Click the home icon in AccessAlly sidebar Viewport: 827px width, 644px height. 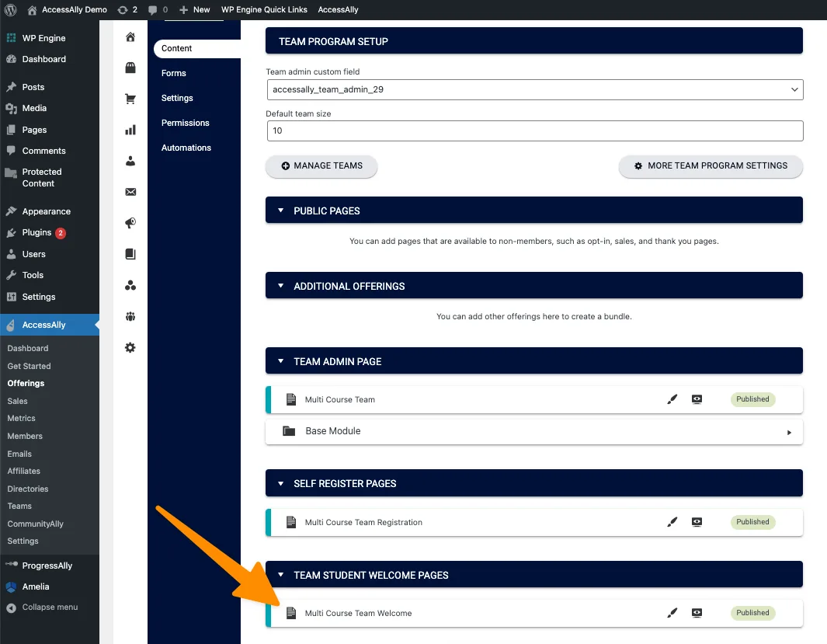[x=130, y=37]
